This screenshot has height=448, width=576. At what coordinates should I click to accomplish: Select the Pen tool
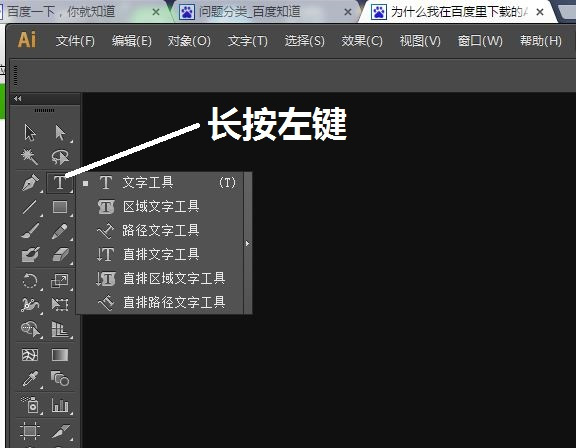click(30, 183)
